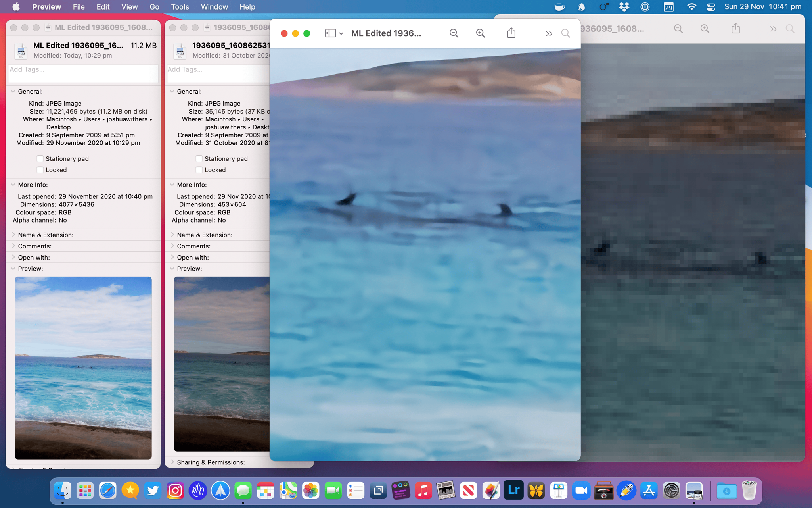Open sidebar view options dropdown
The width and height of the screenshot is (812, 508).
pyautogui.click(x=341, y=33)
